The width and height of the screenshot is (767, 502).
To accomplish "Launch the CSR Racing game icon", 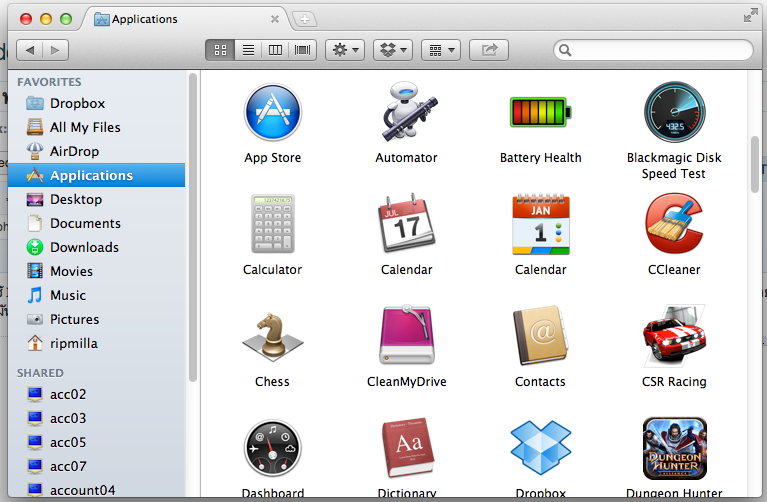I will [673, 337].
